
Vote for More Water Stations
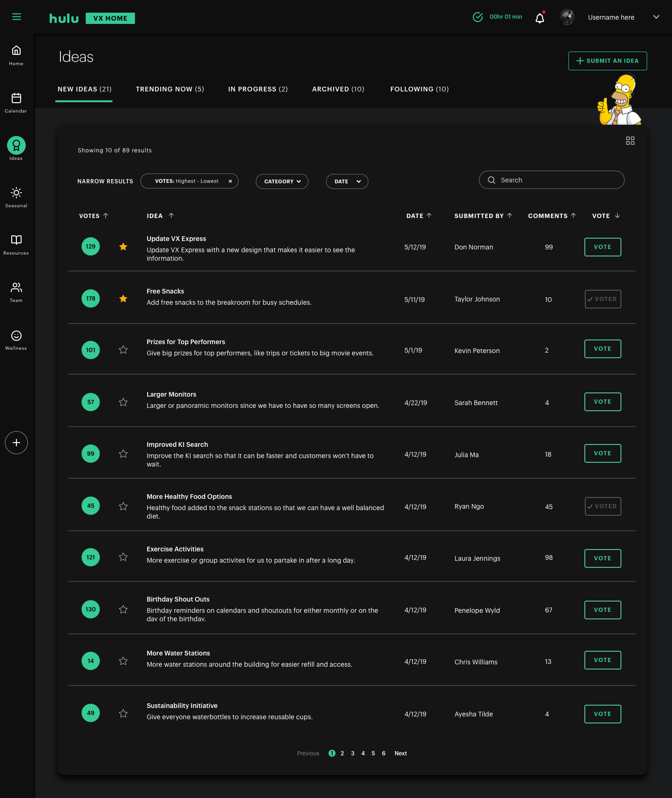pyautogui.click(x=603, y=660)
